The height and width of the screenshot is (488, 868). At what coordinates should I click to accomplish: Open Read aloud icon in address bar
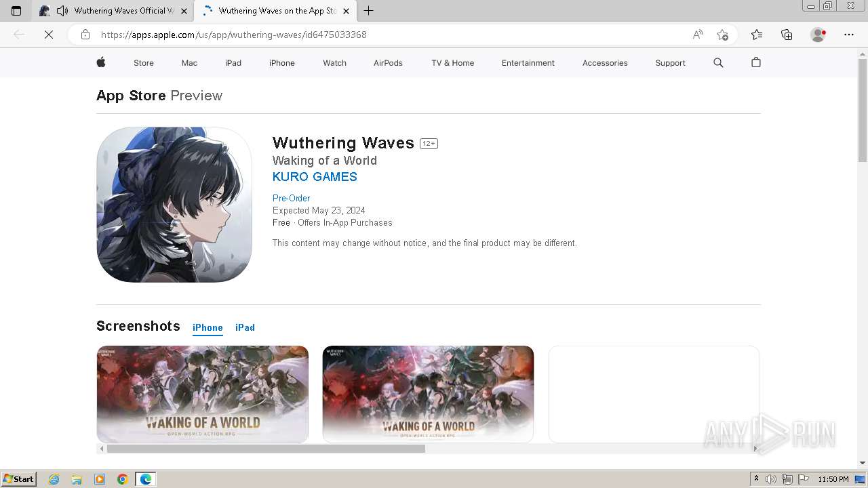tap(698, 35)
